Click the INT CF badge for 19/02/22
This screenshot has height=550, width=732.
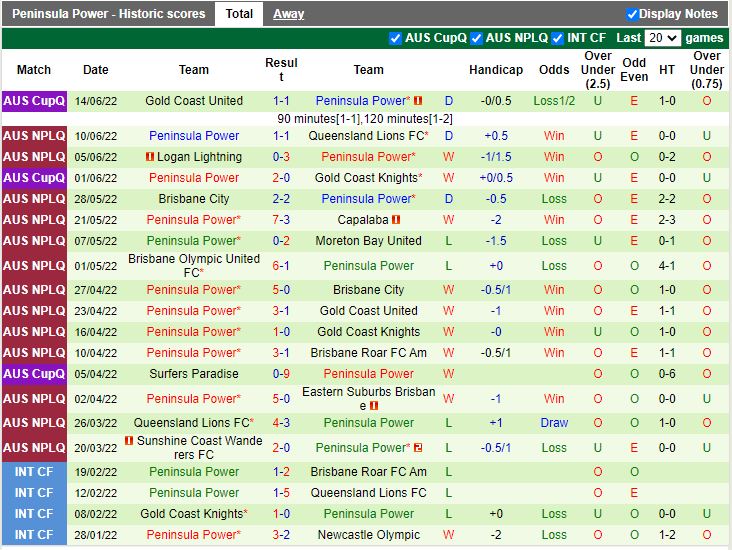[34, 472]
